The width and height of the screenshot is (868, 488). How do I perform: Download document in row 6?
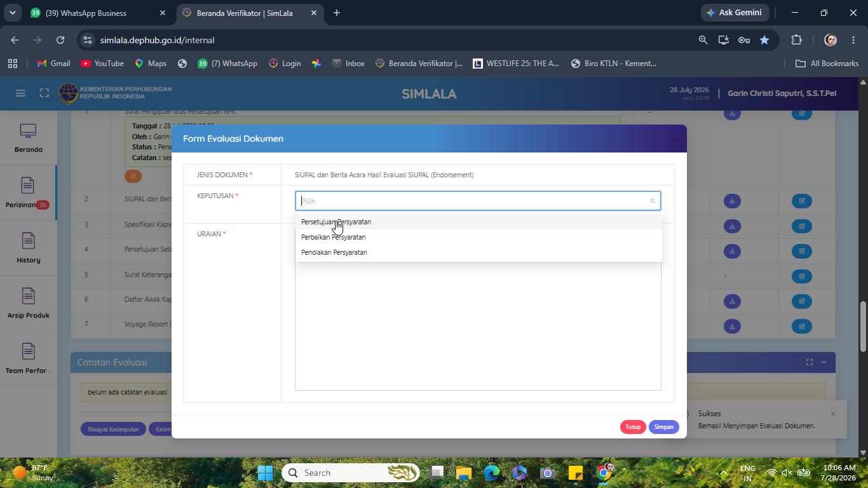[x=732, y=301]
